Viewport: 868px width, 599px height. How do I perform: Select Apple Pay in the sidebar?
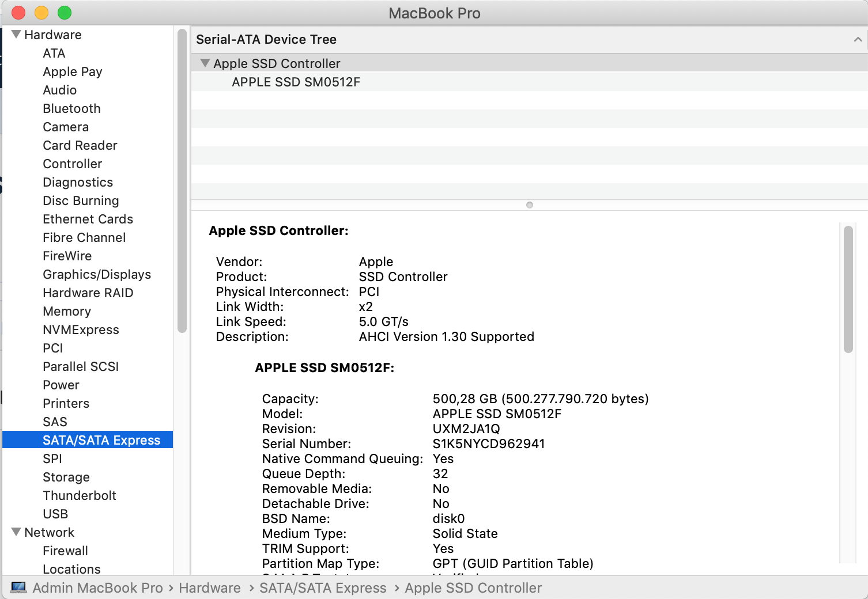tap(73, 71)
